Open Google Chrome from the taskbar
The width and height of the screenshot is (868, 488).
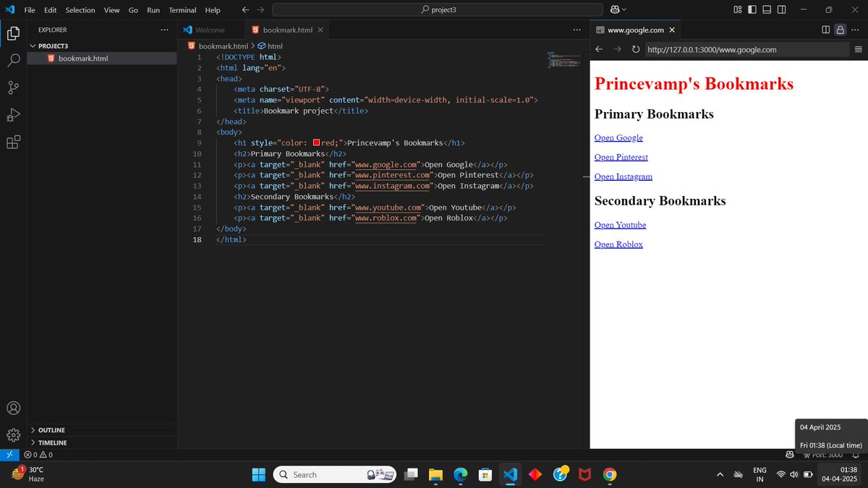click(610, 474)
